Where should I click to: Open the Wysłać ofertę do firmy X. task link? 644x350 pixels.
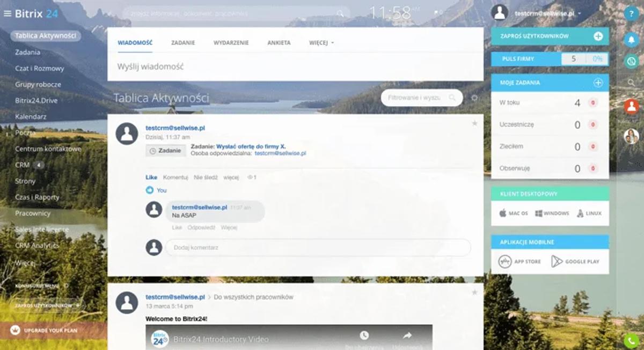tap(251, 146)
